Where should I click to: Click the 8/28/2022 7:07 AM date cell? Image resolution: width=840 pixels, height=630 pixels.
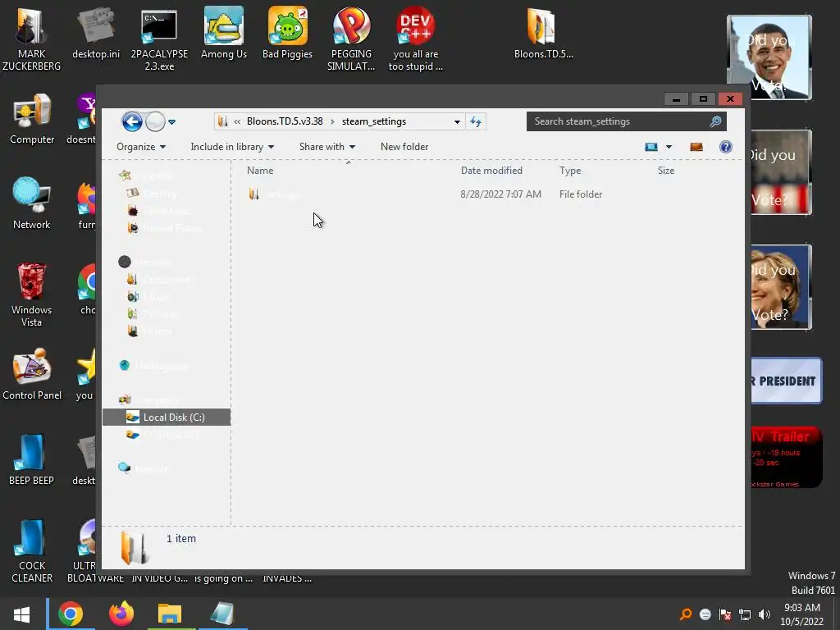pyautogui.click(x=501, y=194)
